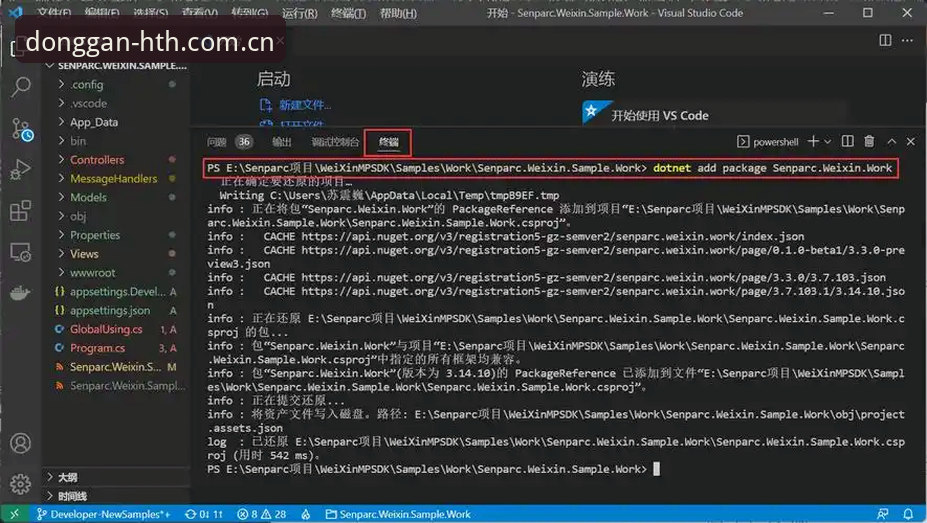Switch to the Problems tab
This screenshot has width=927, height=523.
pos(229,142)
